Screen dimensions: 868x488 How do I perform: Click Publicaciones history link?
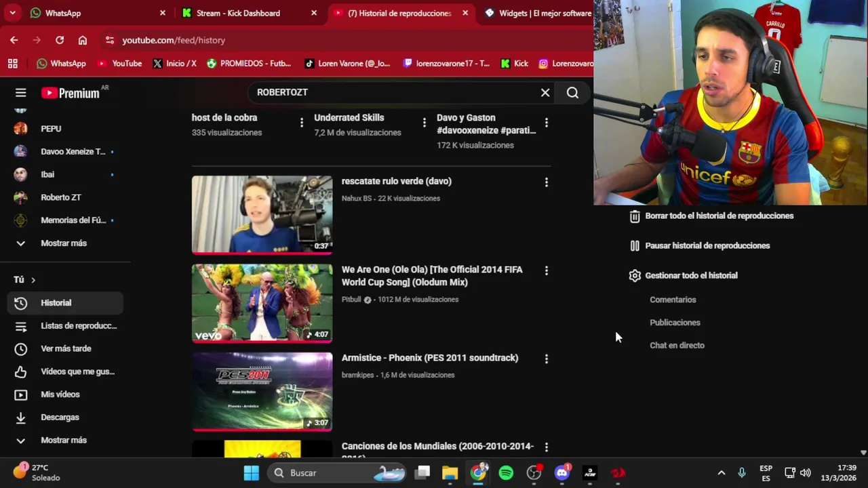(675, 323)
